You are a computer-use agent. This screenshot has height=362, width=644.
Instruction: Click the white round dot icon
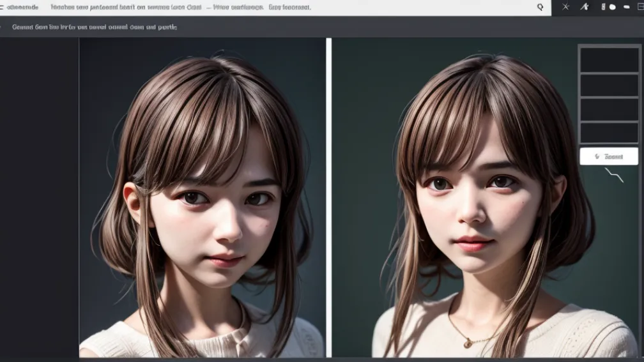click(612, 7)
